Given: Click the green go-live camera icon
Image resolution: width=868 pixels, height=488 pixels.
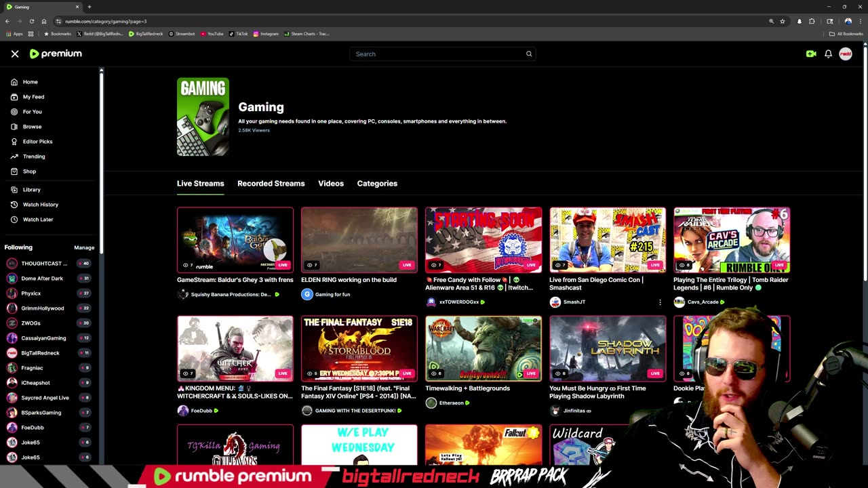Looking at the screenshot, I should tap(811, 54).
